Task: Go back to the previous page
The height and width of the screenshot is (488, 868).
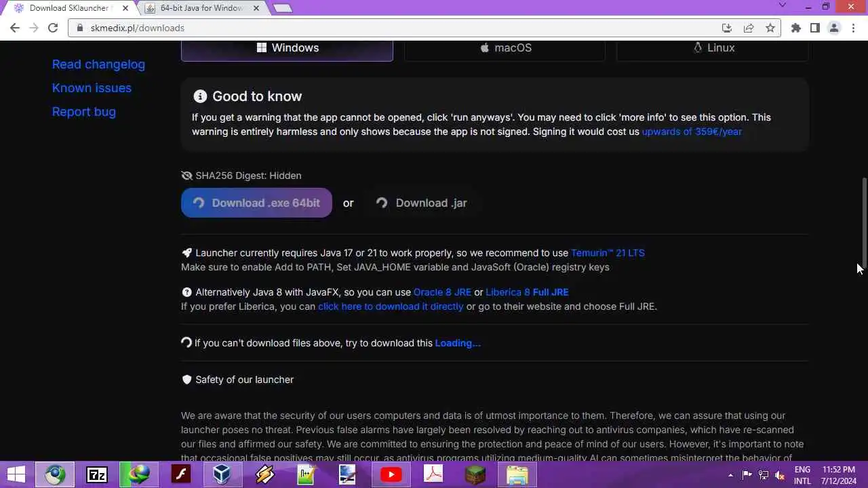Action: pos(15,28)
